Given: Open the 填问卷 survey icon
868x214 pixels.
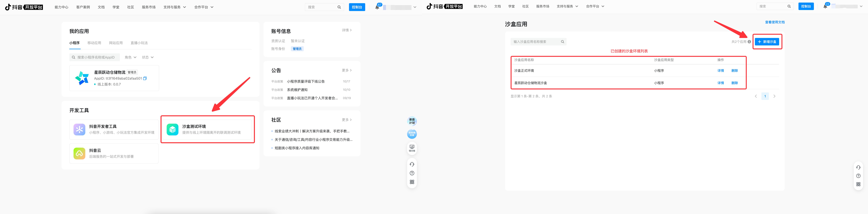Looking at the screenshot, I should 412,148.
